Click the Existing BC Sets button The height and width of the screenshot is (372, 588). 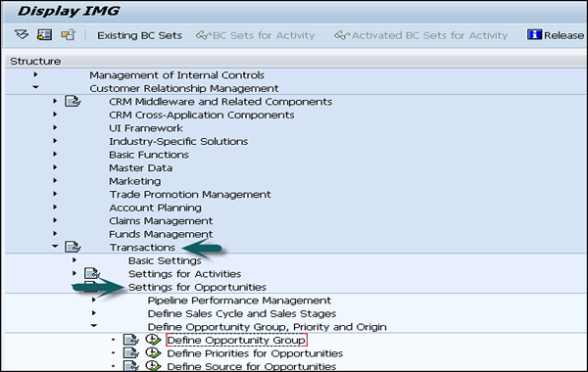click(139, 35)
